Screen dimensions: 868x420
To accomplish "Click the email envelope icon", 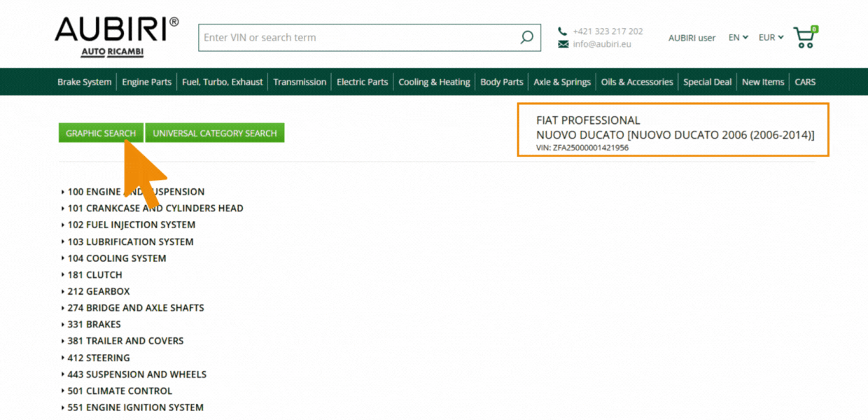I will coord(563,44).
